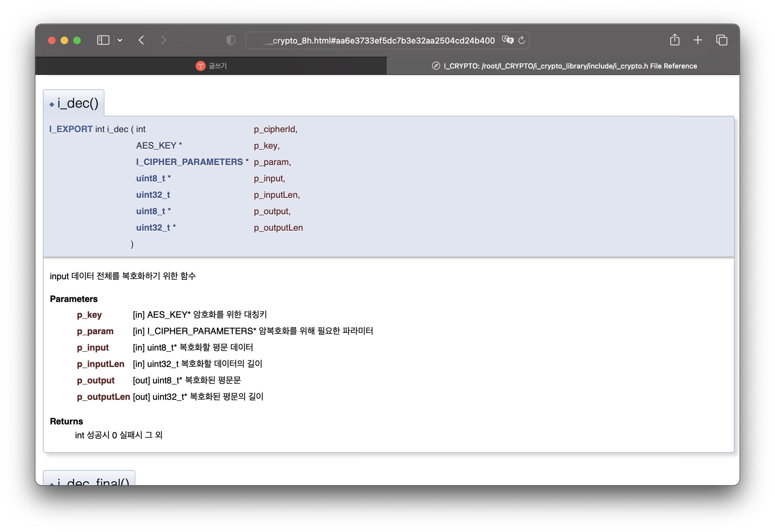Click the first uint8_t type link

(151, 179)
